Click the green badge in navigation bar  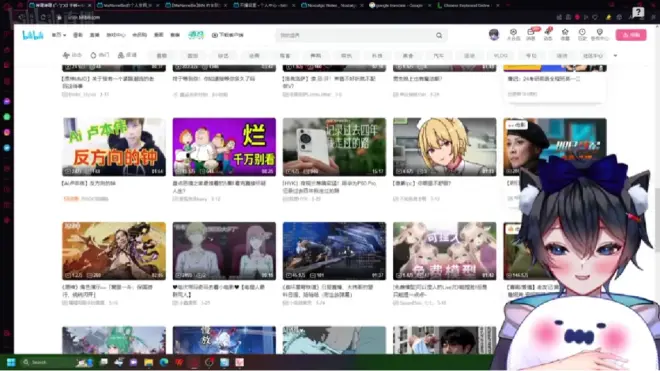point(196,35)
